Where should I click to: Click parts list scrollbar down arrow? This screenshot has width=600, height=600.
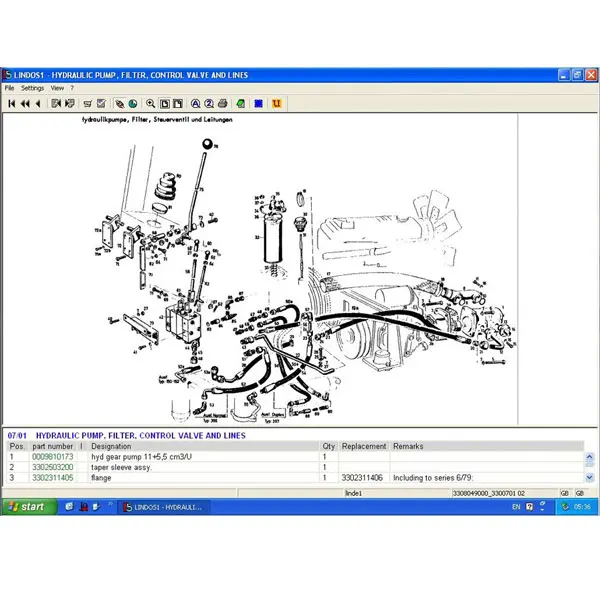tap(589, 477)
